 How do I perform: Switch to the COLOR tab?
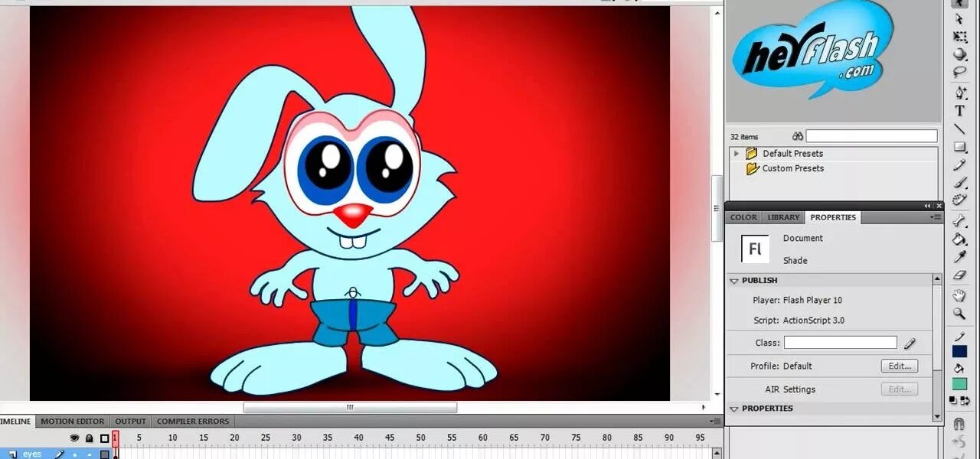[743, 217]
